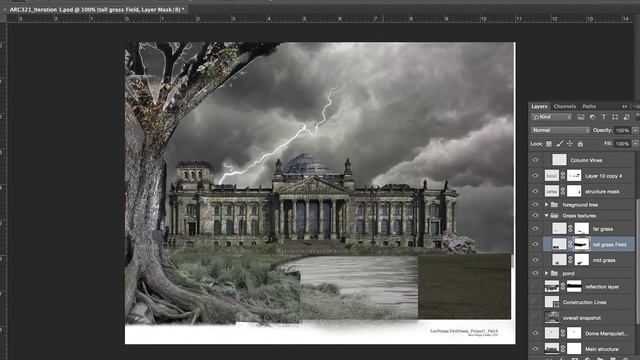This screenshot has width=640, height=360.
Task: Filter layers by adjustment layers icon
Action: pyautogui.click(x=592, y=117)
